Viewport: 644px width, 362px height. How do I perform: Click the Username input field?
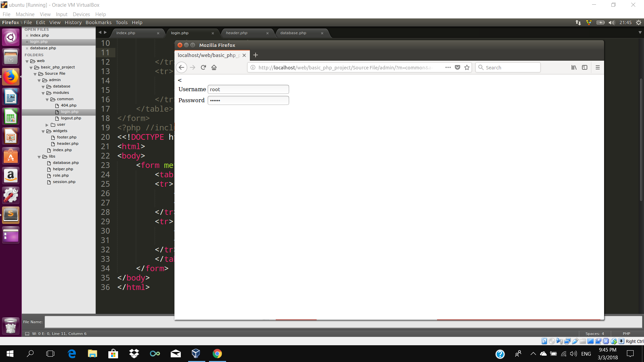pos(248,89)
